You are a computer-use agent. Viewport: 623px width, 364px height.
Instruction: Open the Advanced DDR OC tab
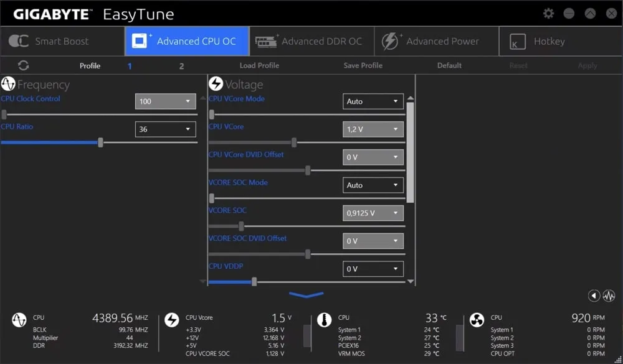point(312,41)
